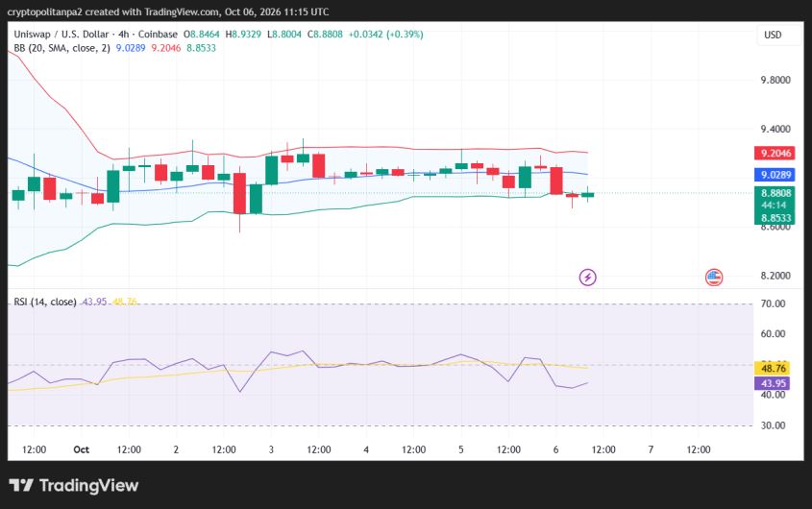Click the green 8.8808 current price label
812x509 pixels.
pyautogui.click(x=775, y=193)
